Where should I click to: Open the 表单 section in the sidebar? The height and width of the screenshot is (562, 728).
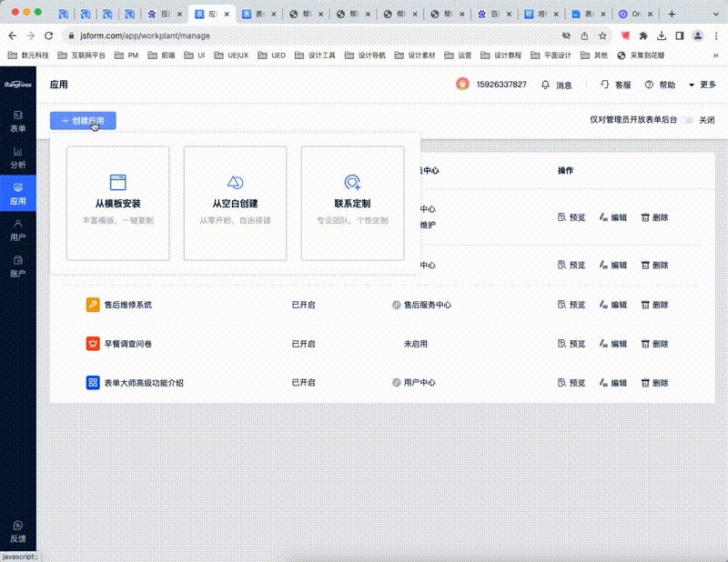(x=17, y=121)
